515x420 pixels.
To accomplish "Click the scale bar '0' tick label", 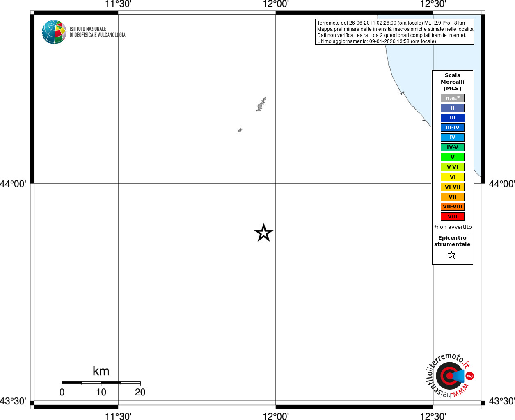I will [62, 392].
